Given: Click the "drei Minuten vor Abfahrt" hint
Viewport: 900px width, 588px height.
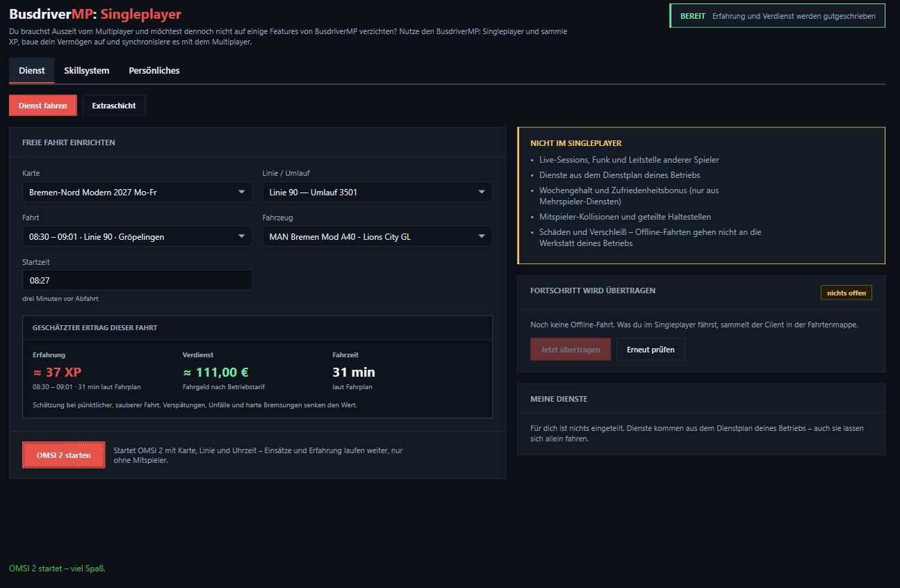Looking at the screenshot, I should (x=60, y=299).
